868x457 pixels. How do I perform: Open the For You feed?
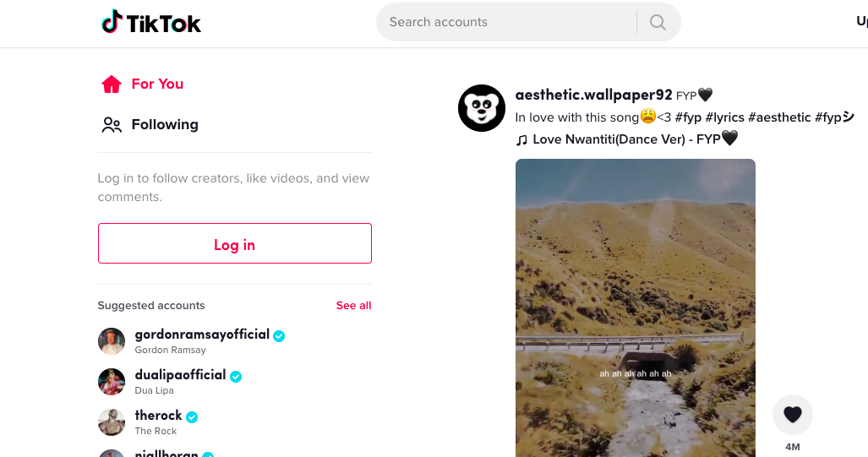(x=142, y=84)
